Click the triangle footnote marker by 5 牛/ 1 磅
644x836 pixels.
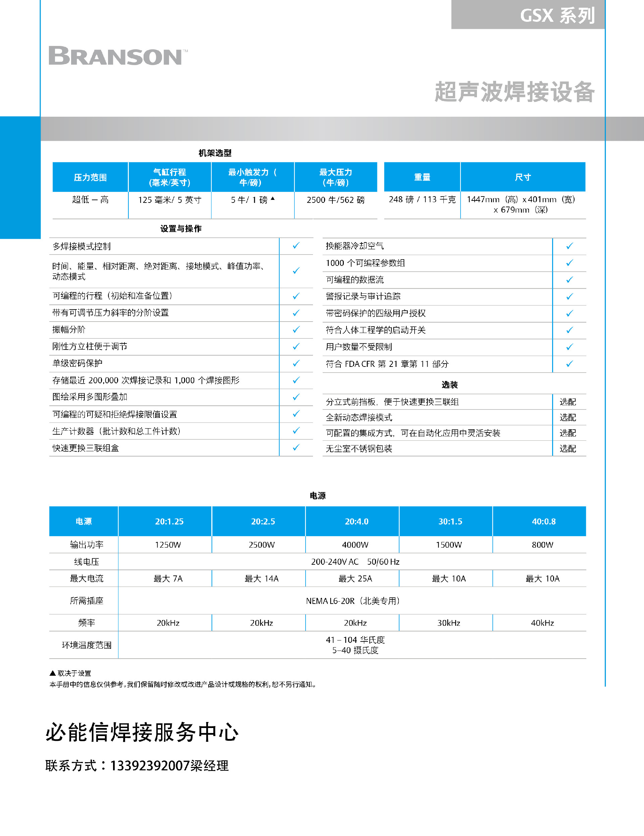tap(273, 198)
